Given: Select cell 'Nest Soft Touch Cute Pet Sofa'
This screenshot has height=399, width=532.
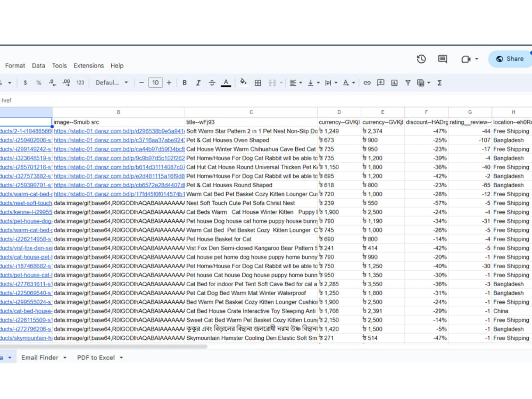Looking at the screenshot, I should tap(251, 203).
